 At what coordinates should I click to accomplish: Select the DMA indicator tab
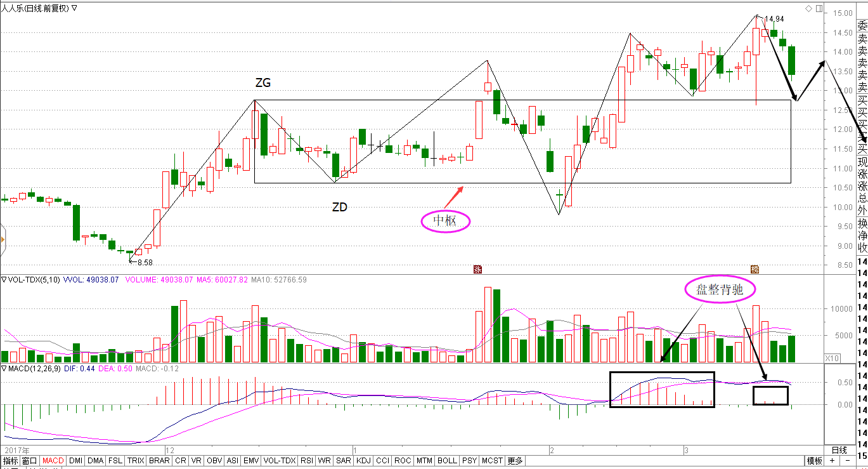pos(95,461)
